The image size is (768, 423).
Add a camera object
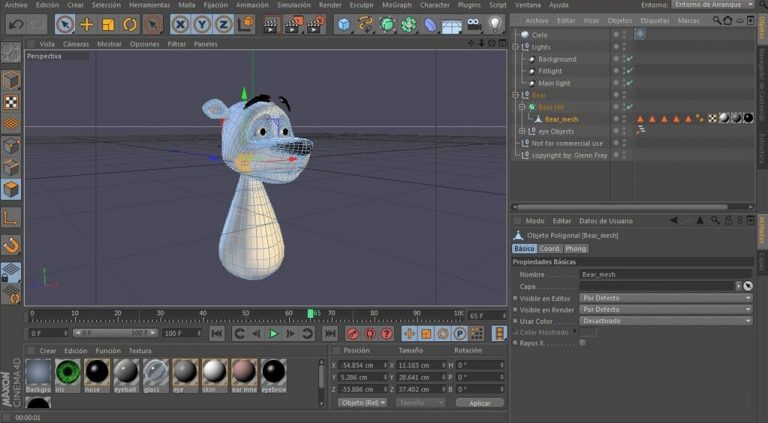[x=473, y=24]
